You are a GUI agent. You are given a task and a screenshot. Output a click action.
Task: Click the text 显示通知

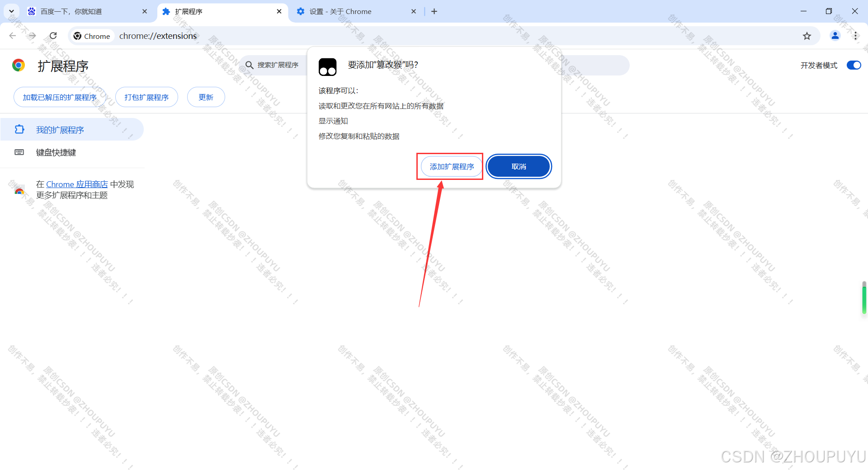(x=333, y=121)
